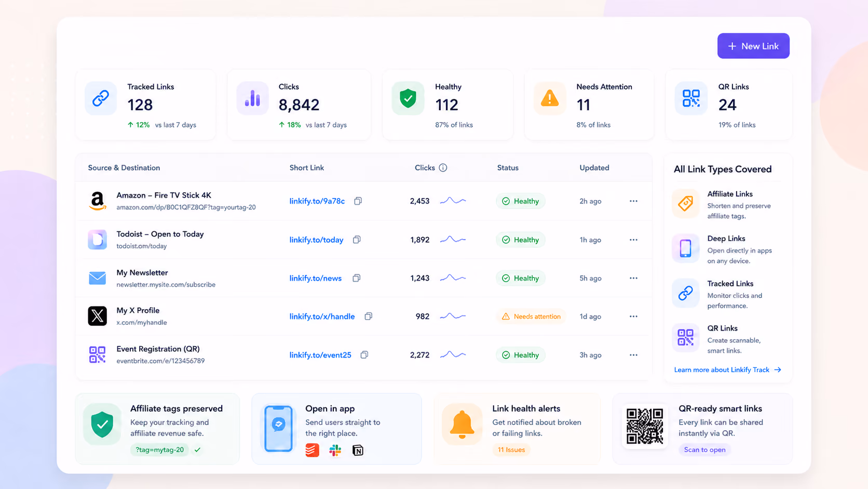Screen dimensions: 868x489
Task: Click the 1,892 clicks value
Action: [419, 240]
